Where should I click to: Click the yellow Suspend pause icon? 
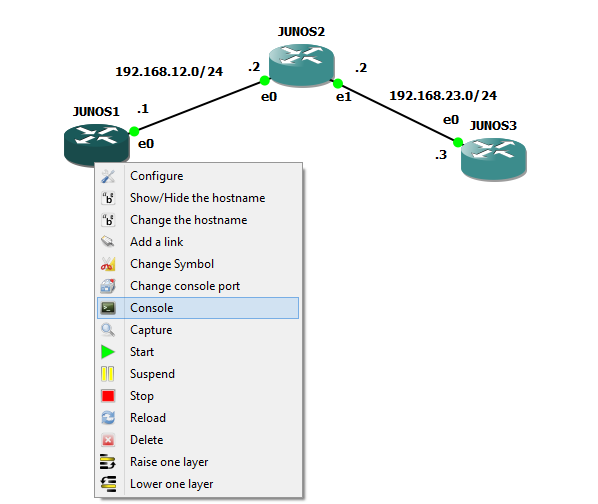(108, 374)
